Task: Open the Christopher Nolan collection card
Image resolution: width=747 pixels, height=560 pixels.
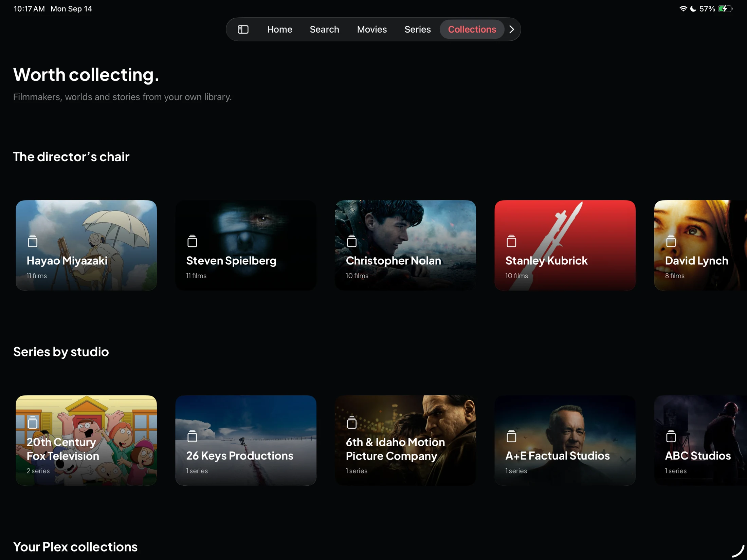Action: pyautogui.click(x=405, y=245)
